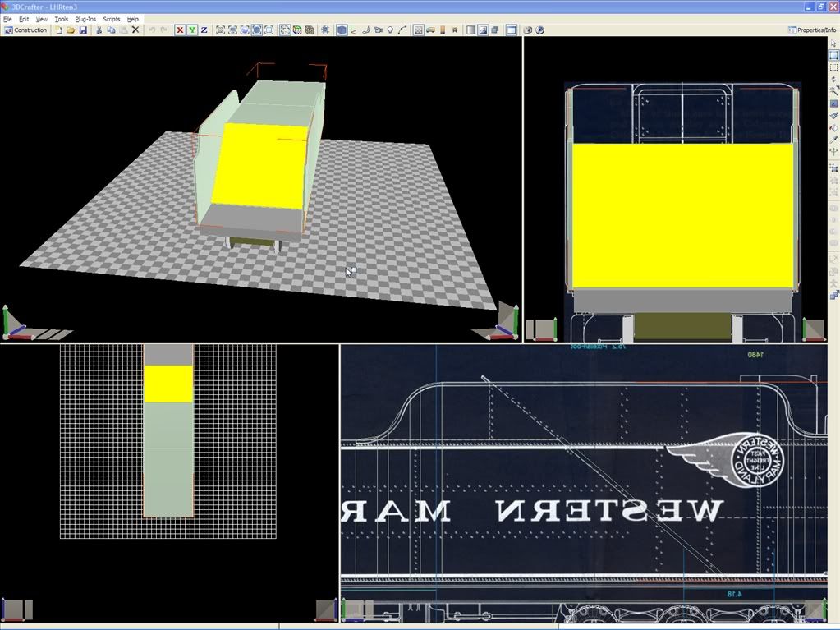Viewport: 840px width, 630px height.
Task: Select the arrow pointer tool in sidebar
Action: coord(833,43)
